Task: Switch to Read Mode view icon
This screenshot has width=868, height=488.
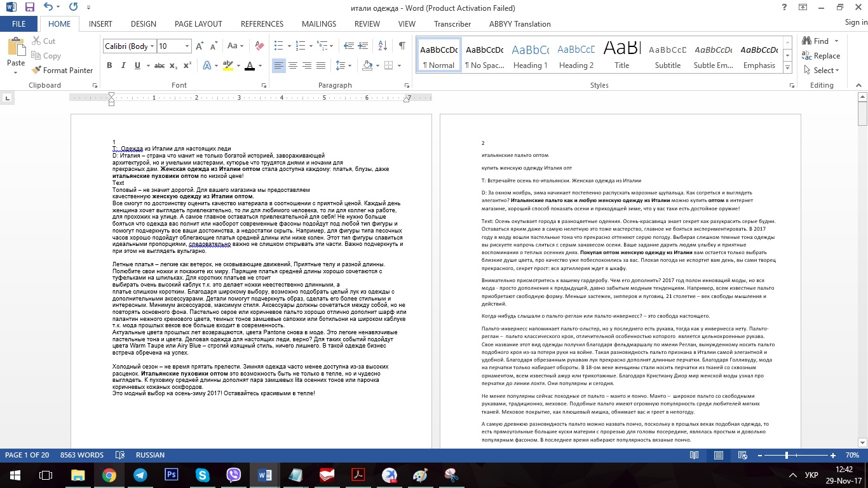Action: point(695,455)
